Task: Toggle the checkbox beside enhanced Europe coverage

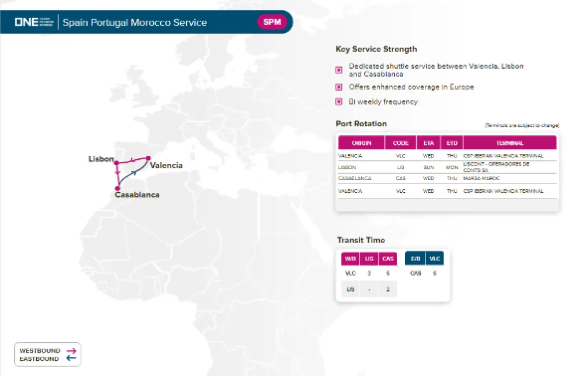Action: 339,87
